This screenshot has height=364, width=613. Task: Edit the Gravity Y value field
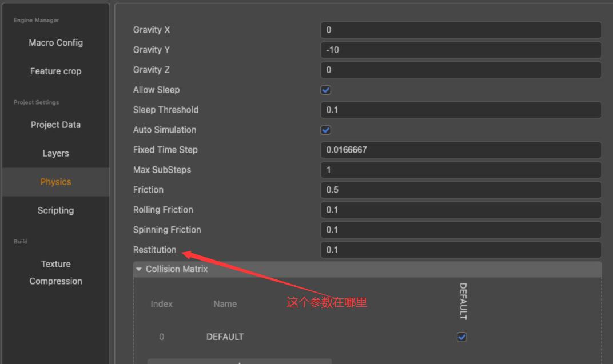(461, 50)
